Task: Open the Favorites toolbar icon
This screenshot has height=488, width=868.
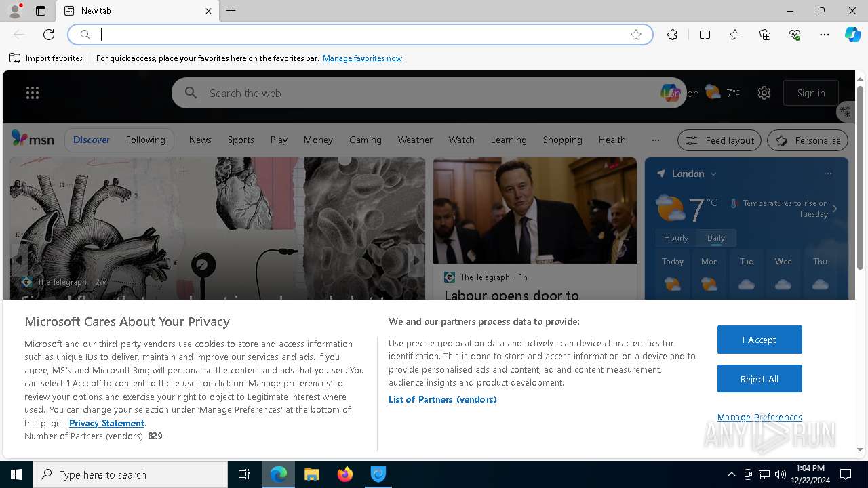Action: click(x=735, y=35)
